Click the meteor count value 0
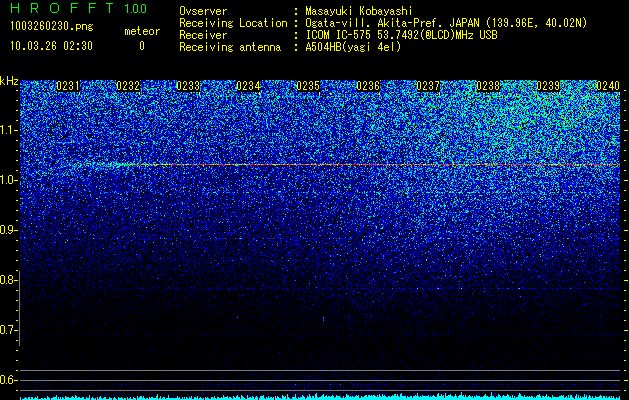The height and width of the screenshot is (400, 629). point(142,46)
